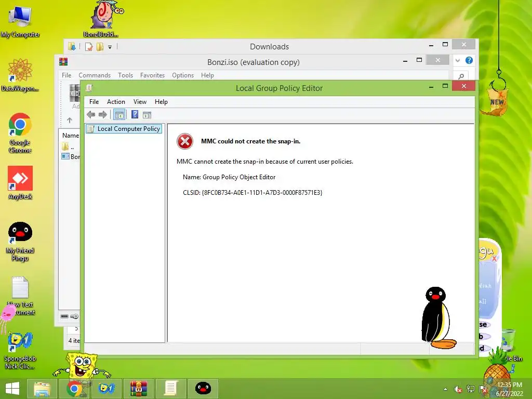Open Google Chrome from the taskbar
Screen dimensions: 532x399
[74, 389]
